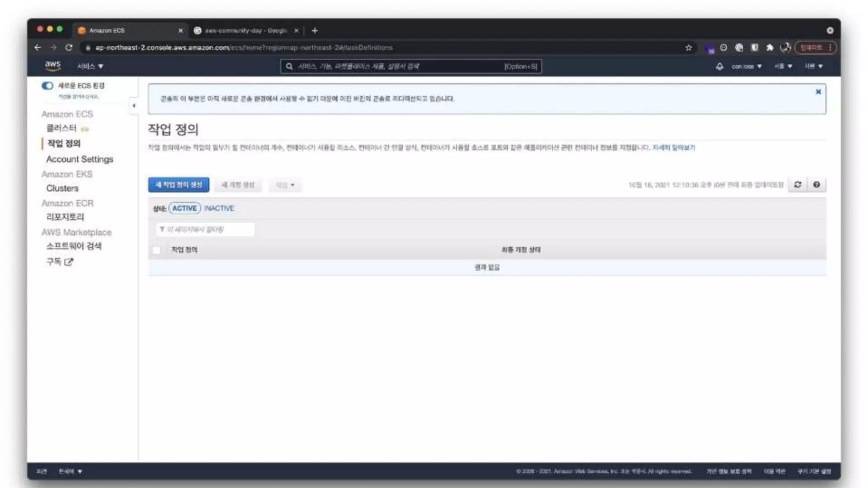Open Account Settings in sidebar
The width and height of the screenshot is (868, 488).
click(x=80, y=159)
